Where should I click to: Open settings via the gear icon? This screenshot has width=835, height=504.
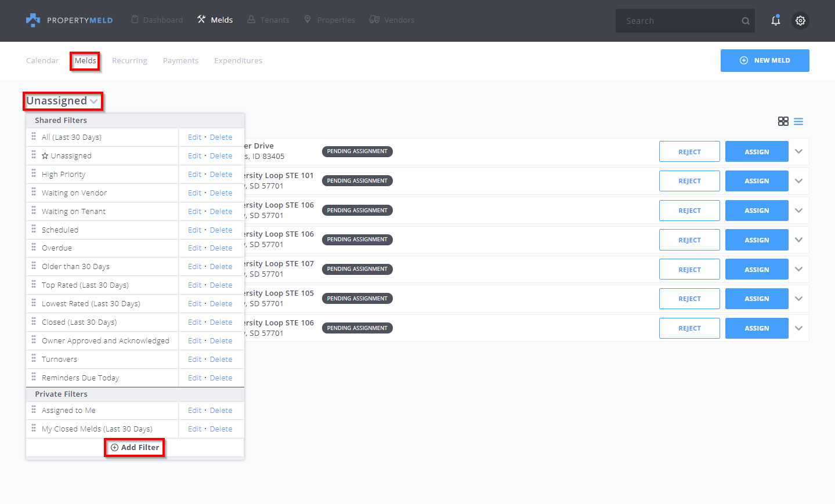point(800,20)
